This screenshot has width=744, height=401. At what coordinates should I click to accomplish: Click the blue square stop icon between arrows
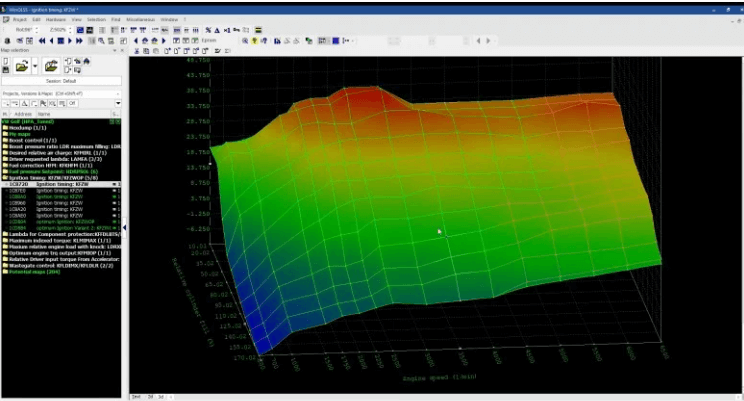tap(60, 41)
